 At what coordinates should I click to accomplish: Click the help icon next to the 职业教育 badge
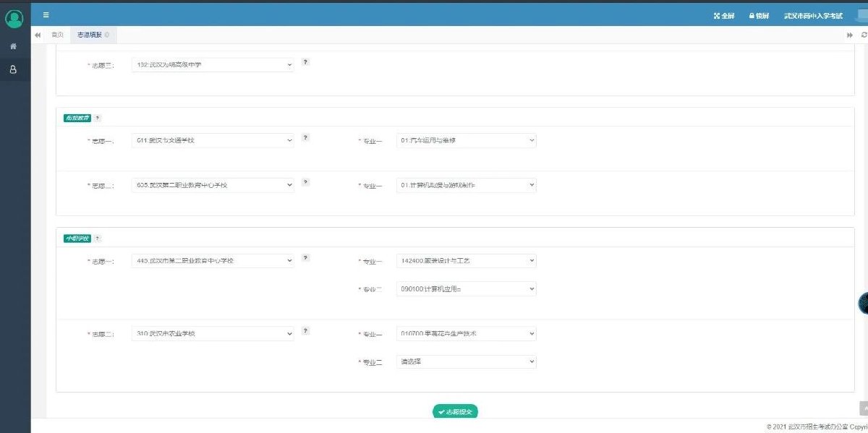(98, 118)
